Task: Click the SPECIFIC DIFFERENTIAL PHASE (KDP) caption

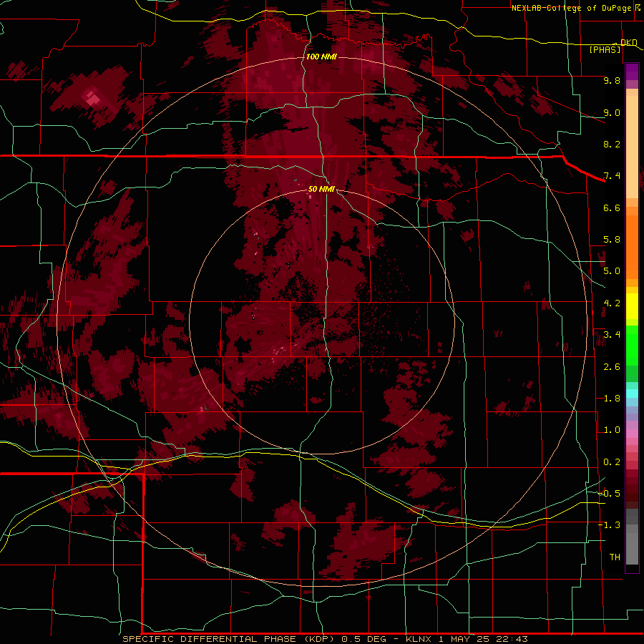Action: coord(229,639)
